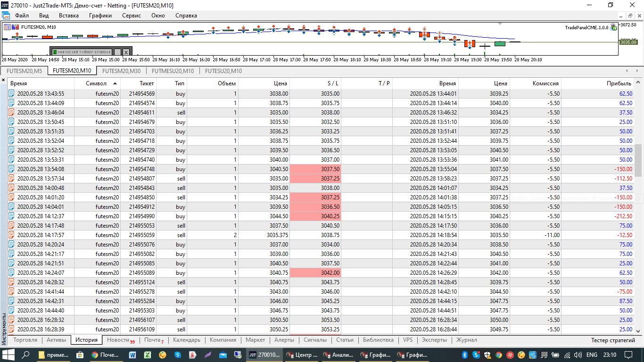
Task: Open the One Click Trading panel icon on chart
Action: click(x=7, y=27)
